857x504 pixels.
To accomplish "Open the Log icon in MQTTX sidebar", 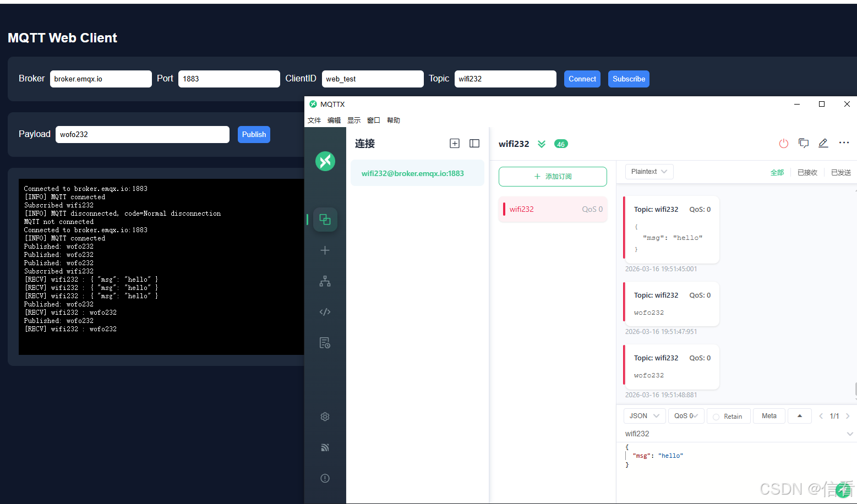I will click(x=325, y=343).
